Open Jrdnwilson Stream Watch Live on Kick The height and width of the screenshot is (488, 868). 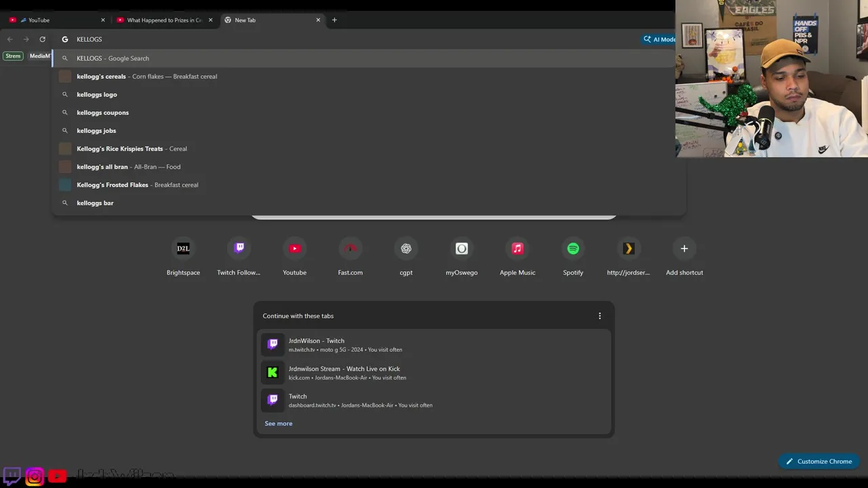pyautogui.click(x=434, y=372)
